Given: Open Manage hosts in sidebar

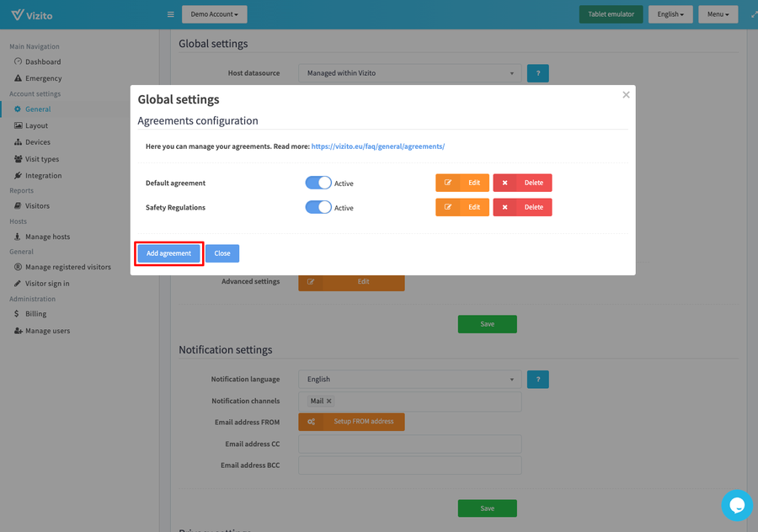Looking at the screenshot, I should tap(47, 237).
